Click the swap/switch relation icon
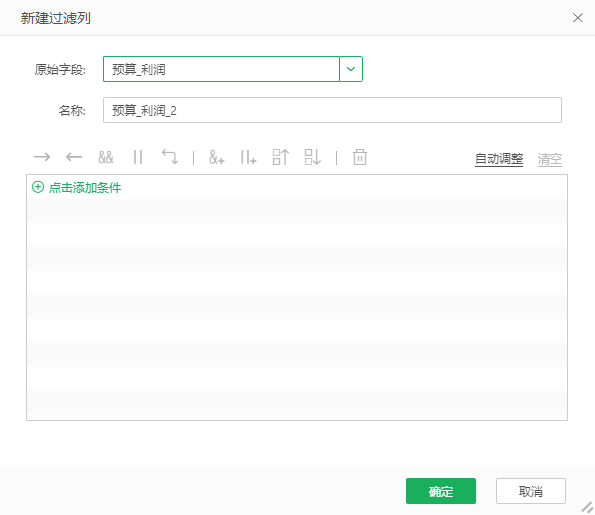This screenshot has width=595, height=515. coord(170,157)
